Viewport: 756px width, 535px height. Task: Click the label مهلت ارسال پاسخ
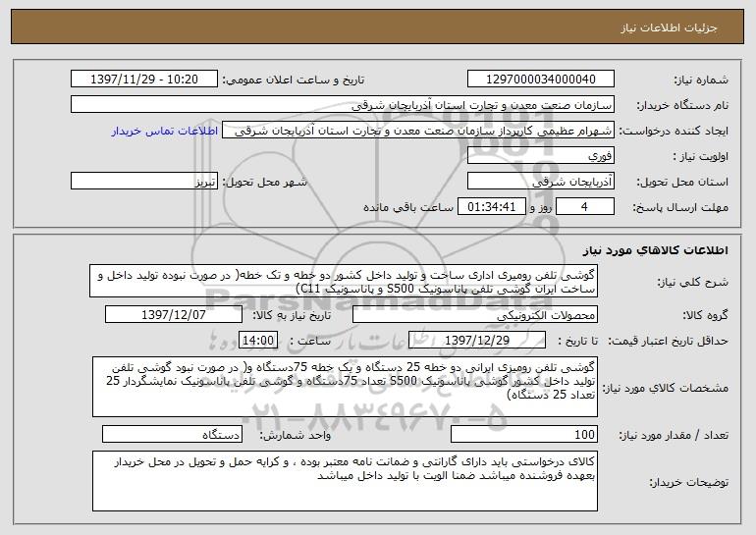680,208
